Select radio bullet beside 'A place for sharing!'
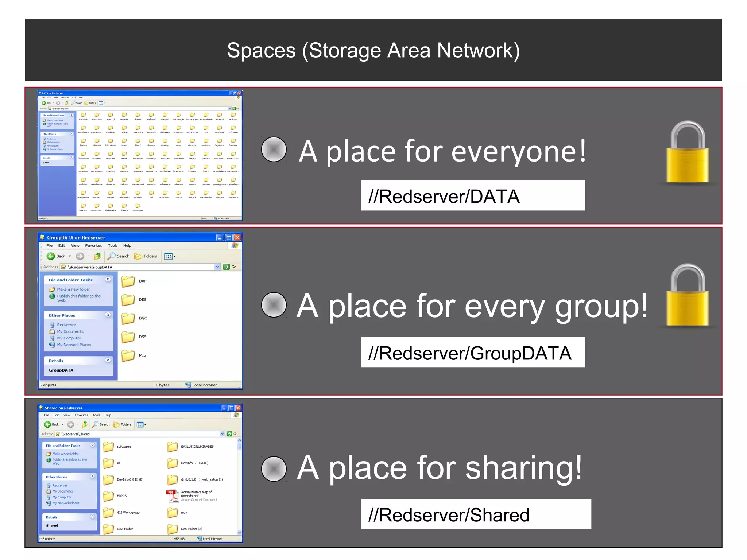 click(274, 468)
